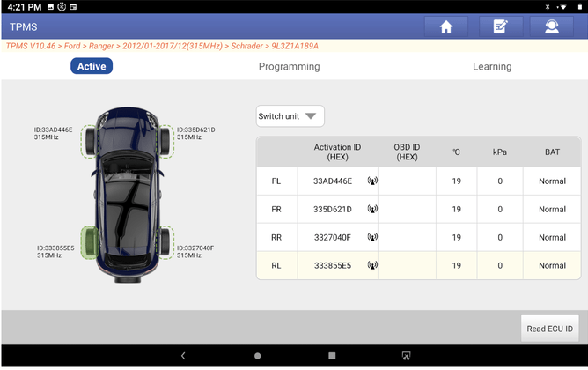Screen dimensions: 588x370
Task: Click the OBD ID (HEX) column header
Action: click(407, 152)
